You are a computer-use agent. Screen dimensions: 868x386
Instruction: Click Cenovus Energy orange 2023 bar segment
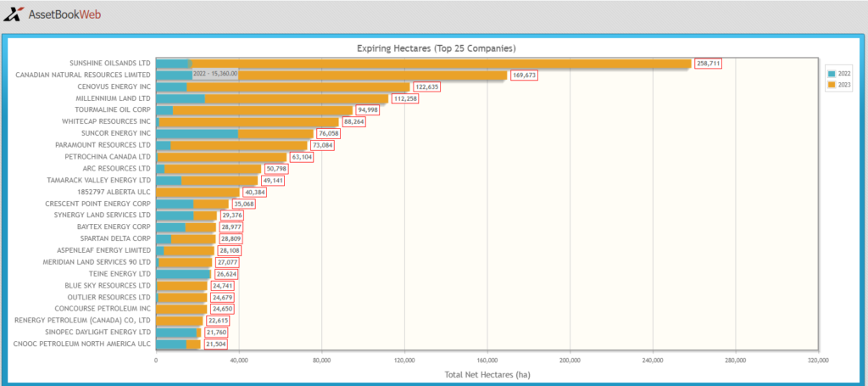pos(298,87)
